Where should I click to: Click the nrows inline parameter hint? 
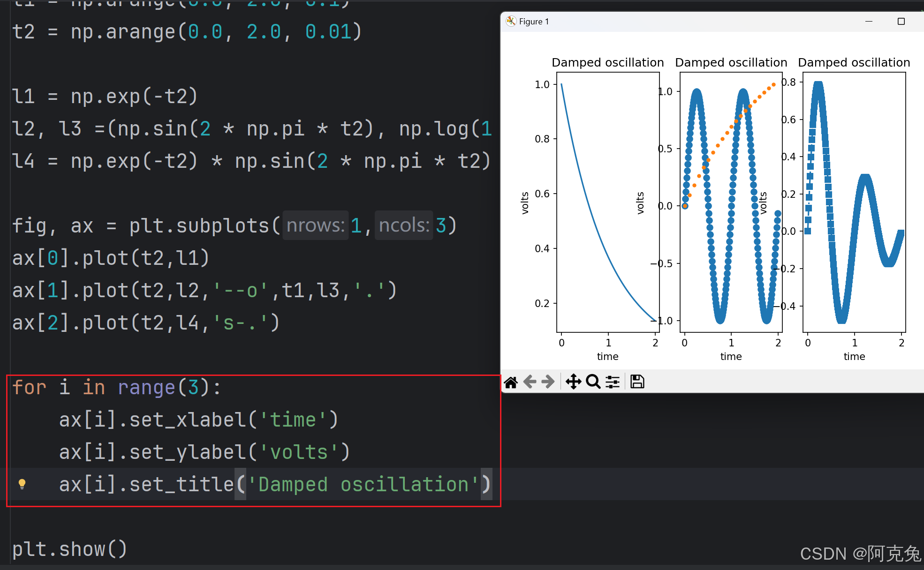[315, 225]
